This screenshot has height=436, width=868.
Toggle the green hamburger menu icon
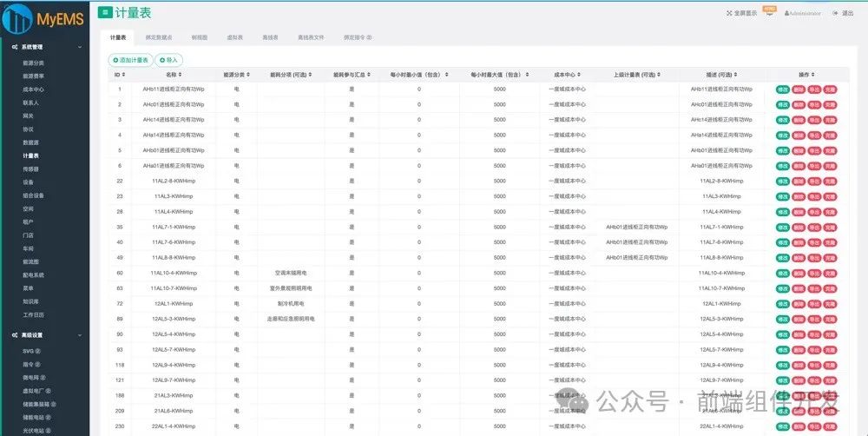[x=105, y=13]
